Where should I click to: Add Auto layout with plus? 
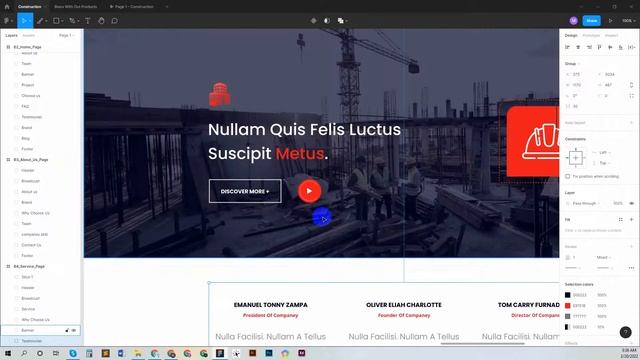[x=631, y=123]
